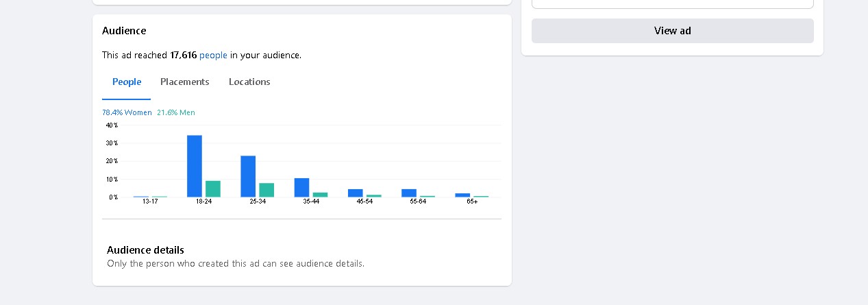Open the Placements tab
The height and width of the screenshot is (305, 868).
click(184, 82)
